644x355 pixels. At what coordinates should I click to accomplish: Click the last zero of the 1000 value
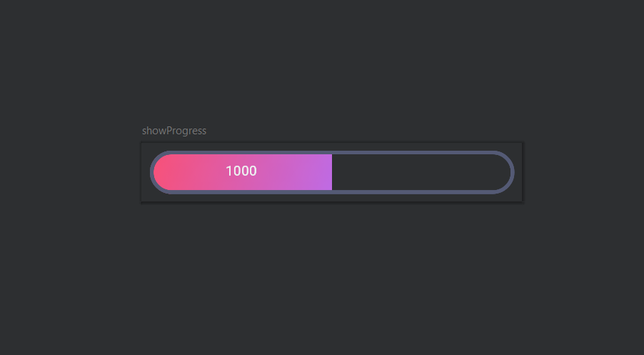coord(253,171)
